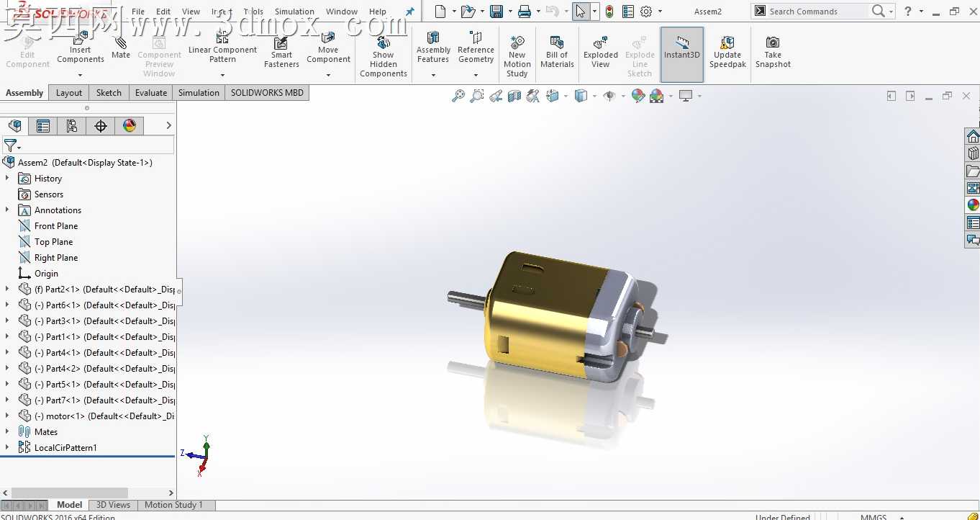Open the ConfigurationManager tab icon
The image size is (980, 520).
(x=72, y=126)
